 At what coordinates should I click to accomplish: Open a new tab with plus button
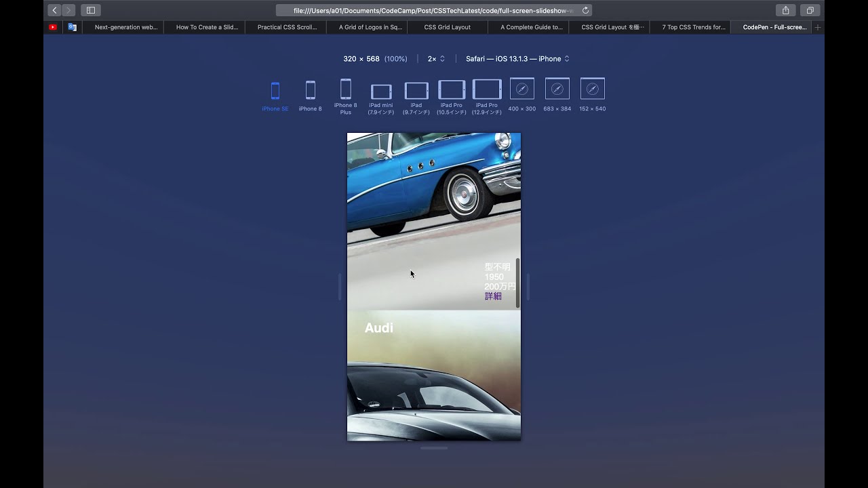tap(818, 27)
